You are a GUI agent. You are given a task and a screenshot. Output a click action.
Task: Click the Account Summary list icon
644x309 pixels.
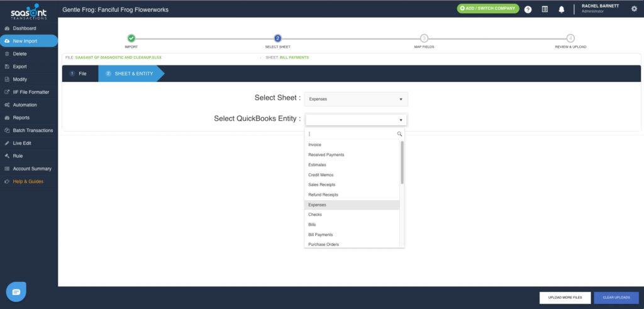6,169
